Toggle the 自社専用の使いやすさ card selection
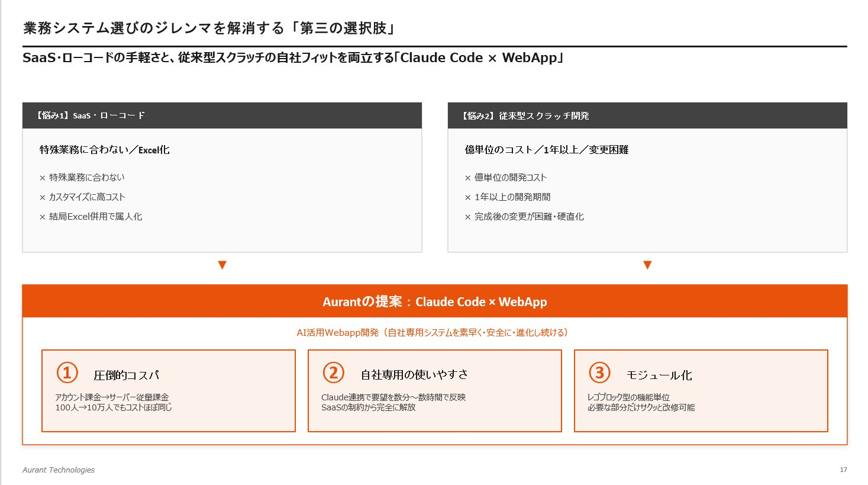Viewport: 868px width, 485px height. point(435,391)
